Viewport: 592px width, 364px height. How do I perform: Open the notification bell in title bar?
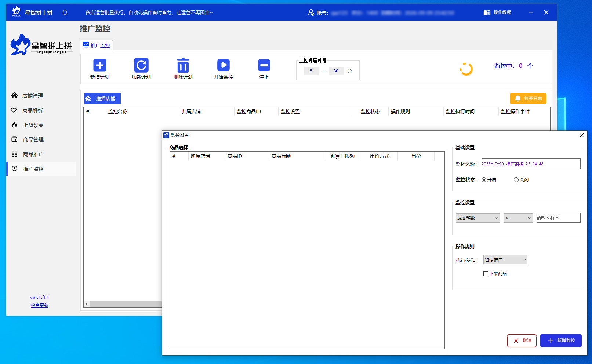(x=65, y=12)
